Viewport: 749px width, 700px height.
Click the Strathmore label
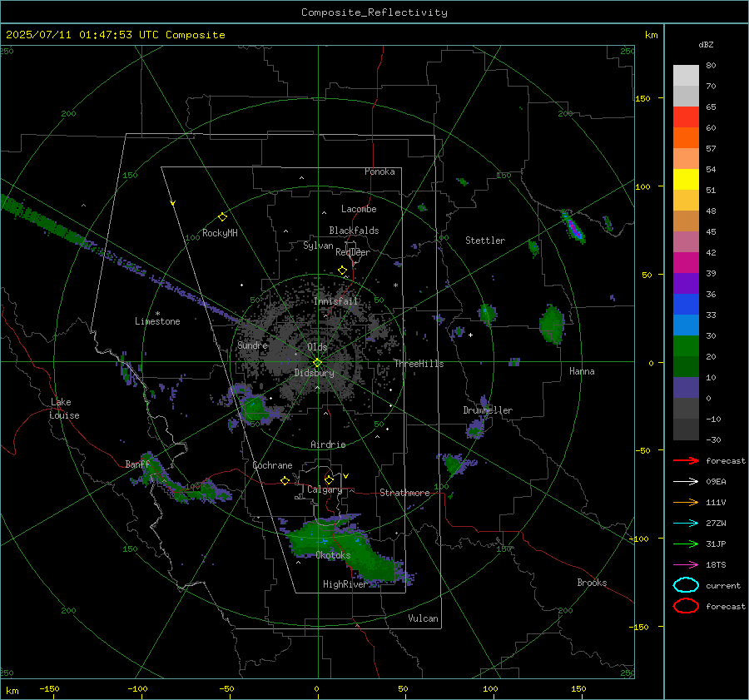click(x=404, y=493)
